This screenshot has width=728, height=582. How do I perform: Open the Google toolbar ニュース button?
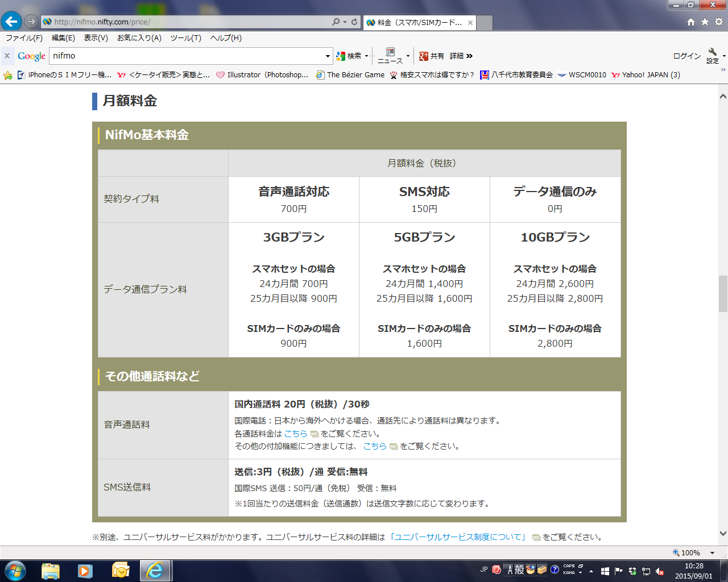pos(390,56)
